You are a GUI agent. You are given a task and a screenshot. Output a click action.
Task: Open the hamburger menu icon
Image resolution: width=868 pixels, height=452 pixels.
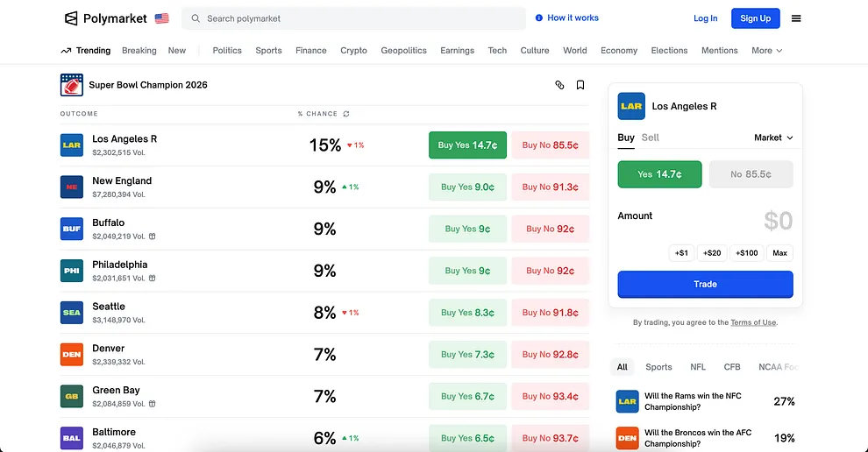[x=796, y=18]
